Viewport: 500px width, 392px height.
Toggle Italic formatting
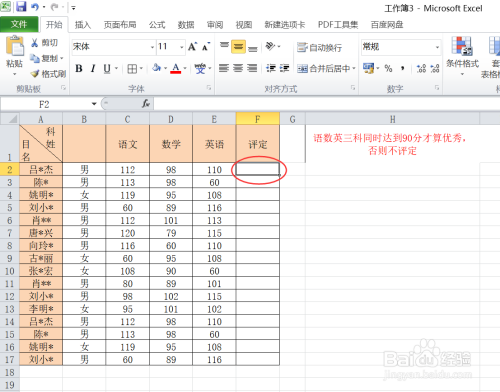tap(93, 69)
